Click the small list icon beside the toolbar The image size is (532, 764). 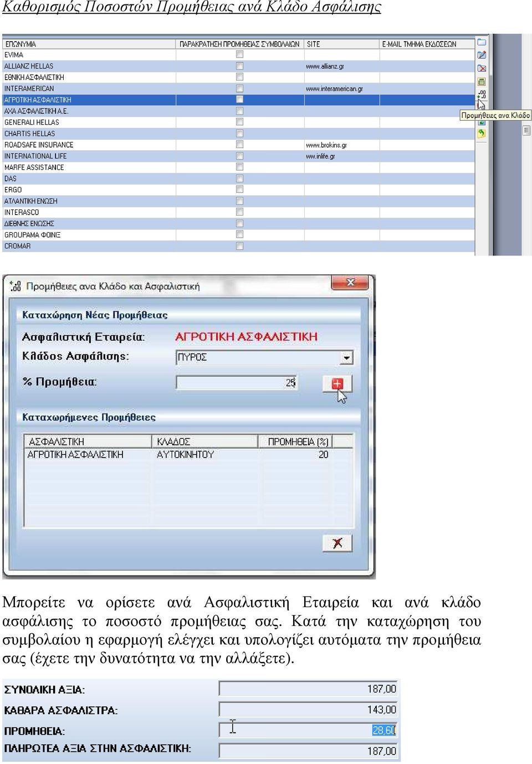point(526,131)
